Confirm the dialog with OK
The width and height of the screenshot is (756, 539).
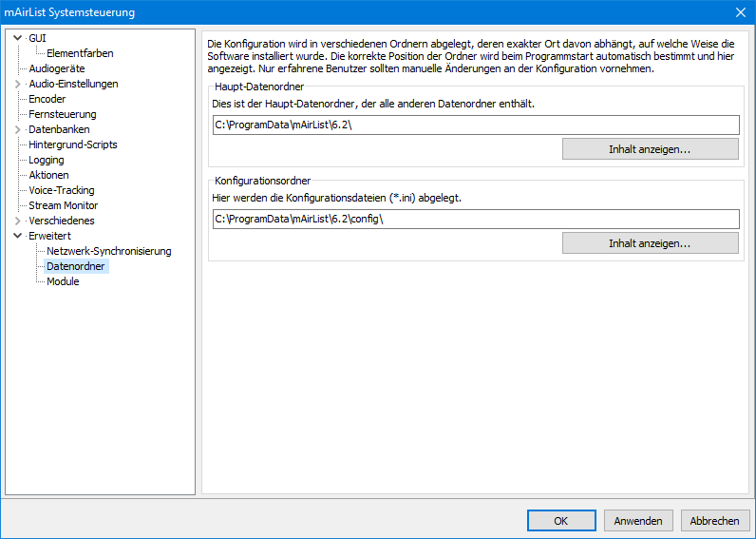(561, 521)
